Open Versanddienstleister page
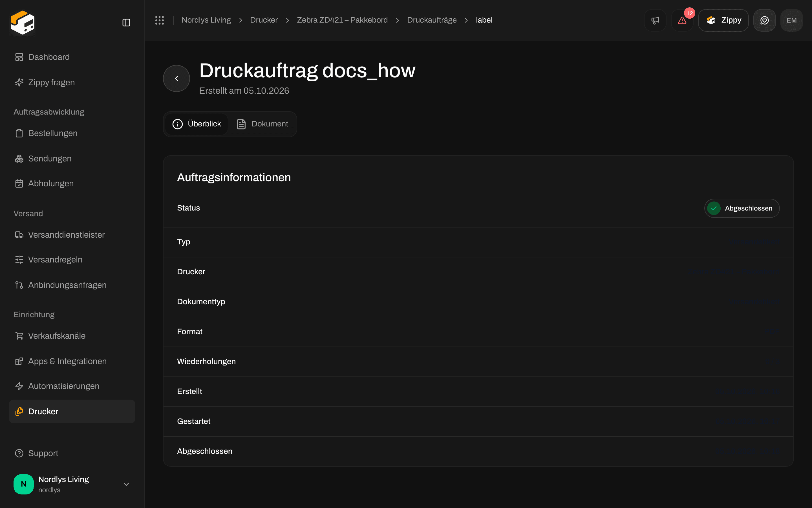 pos(72,235)
